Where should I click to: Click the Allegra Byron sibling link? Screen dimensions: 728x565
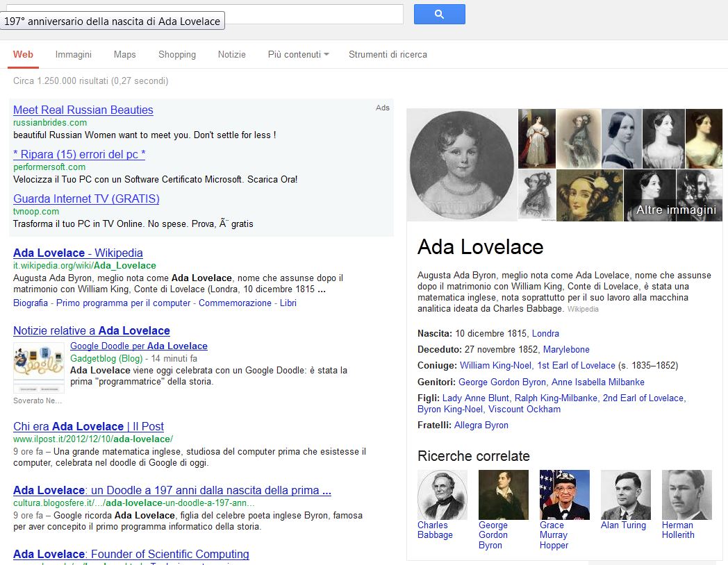[481, 425]
